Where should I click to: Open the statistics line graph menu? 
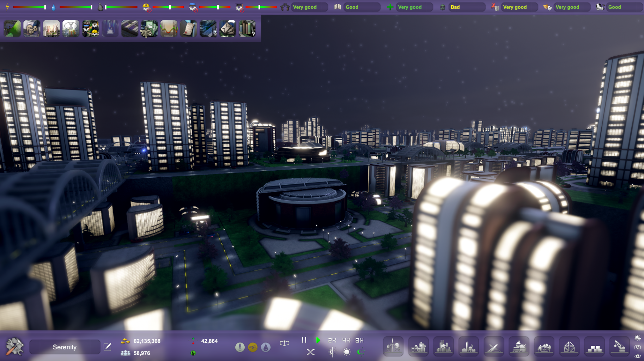169,29
